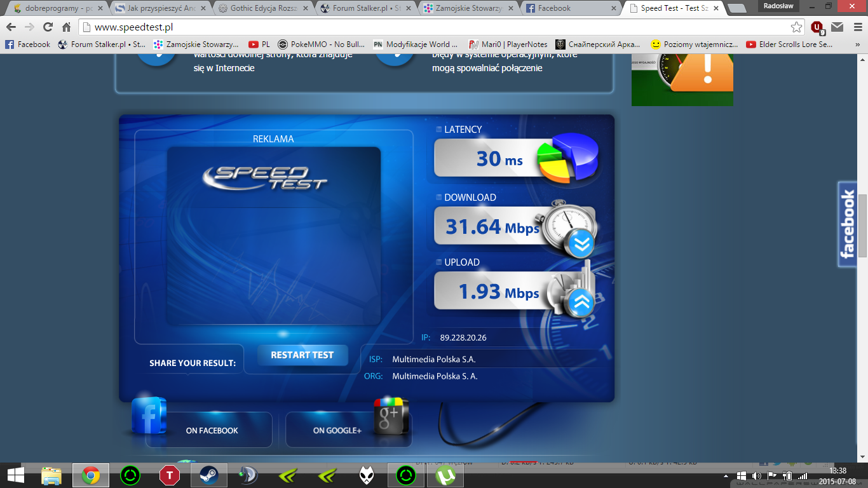Image resolution: width=868 pixels, height=488 pixels.
Task: Open the red T app in taskbar
Action: tap(169, 475)
